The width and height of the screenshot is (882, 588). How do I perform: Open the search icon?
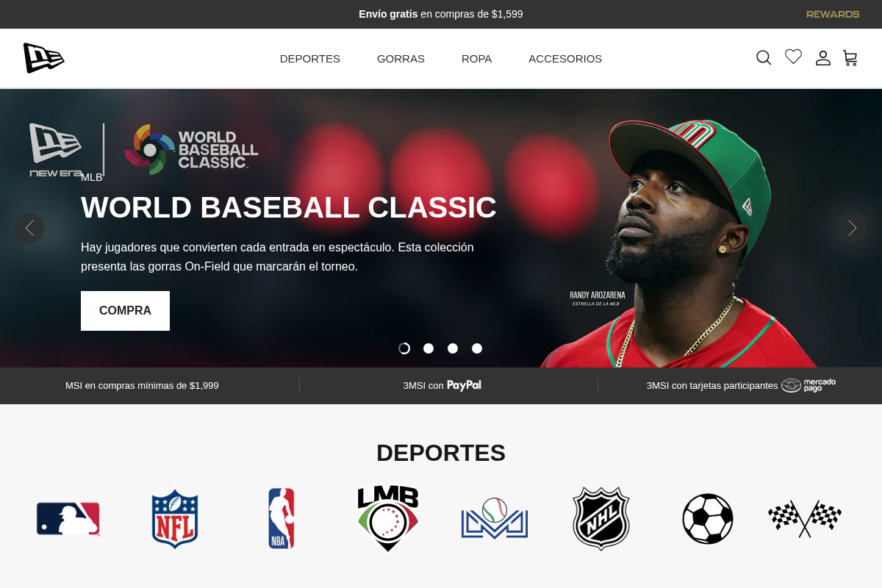[x=764, y=57]
